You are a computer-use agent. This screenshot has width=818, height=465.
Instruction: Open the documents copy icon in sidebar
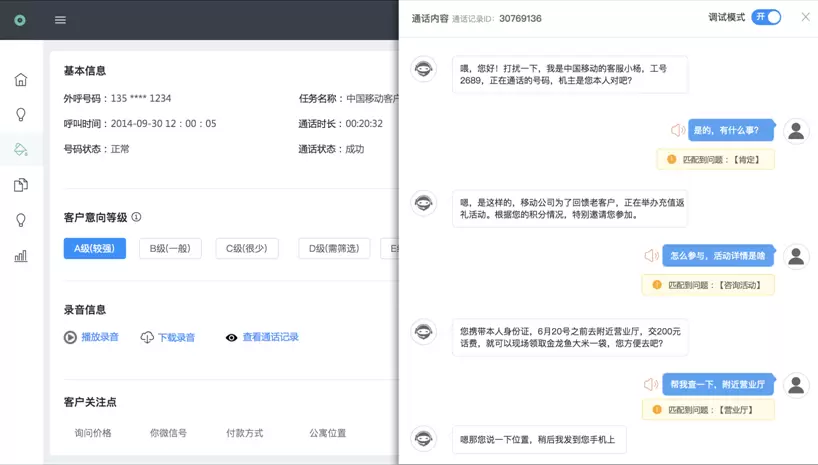(x=21, y=185)
